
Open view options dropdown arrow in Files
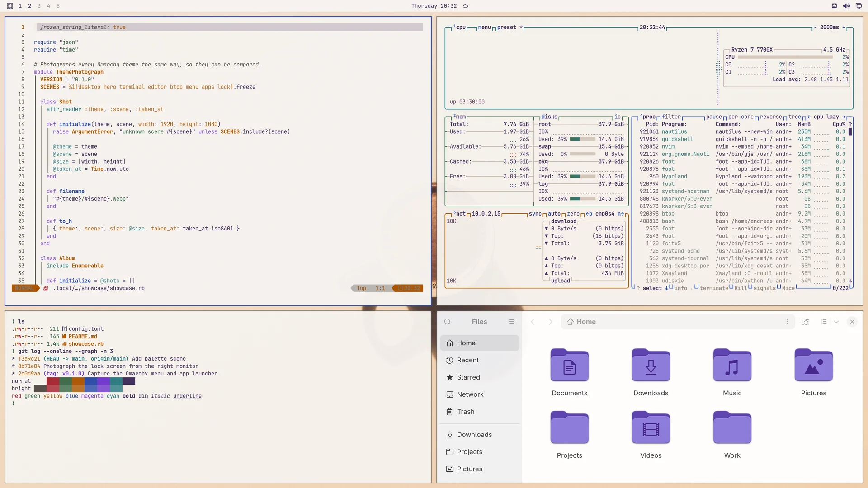[x=836, y=322]
